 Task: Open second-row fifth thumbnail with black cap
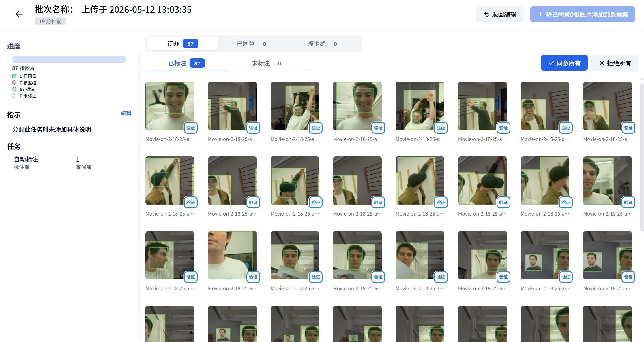(x=420, y=181)
